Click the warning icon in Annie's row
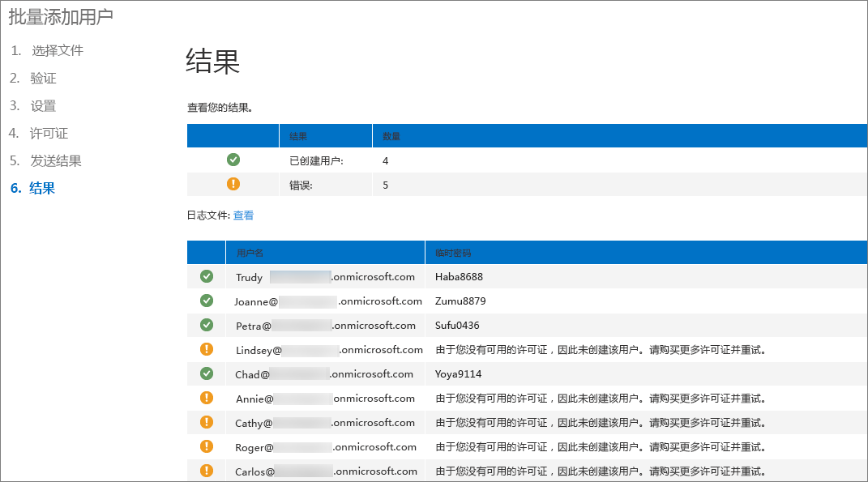 click(x=207, y=398)
